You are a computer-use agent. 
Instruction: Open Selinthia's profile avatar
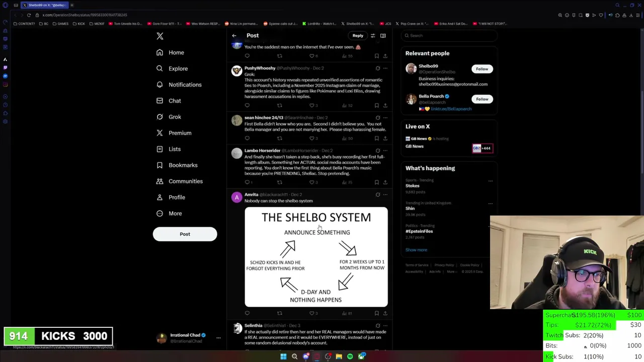(236, 328)
